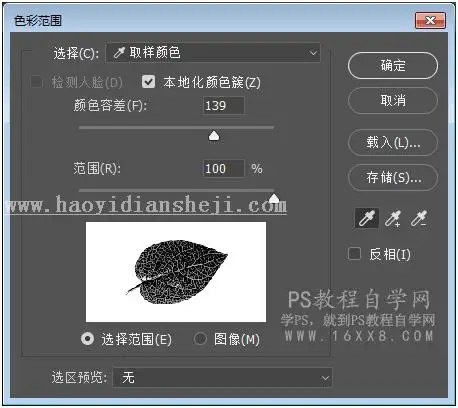This screenshot has width=458, height=408.
Task: Select the 图像(M) radio button
Action: pos(200,339)
